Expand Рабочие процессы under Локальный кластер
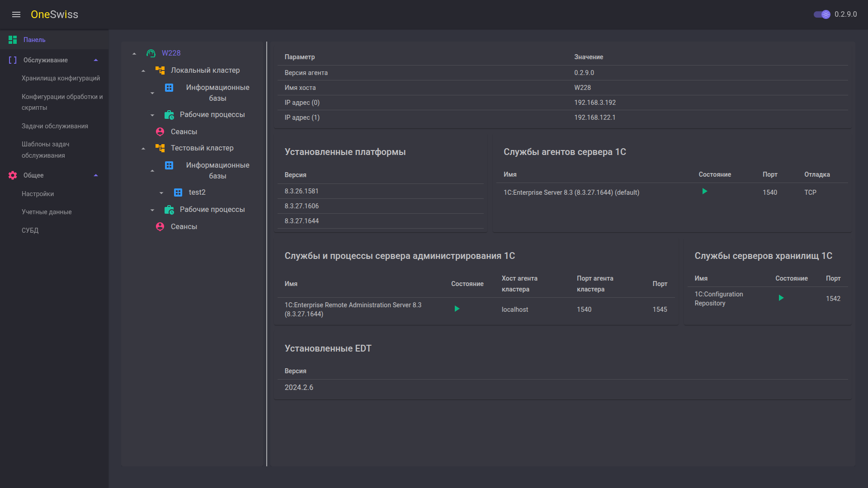This screenshot has height=488, width=868. click(x=152, y=115)
